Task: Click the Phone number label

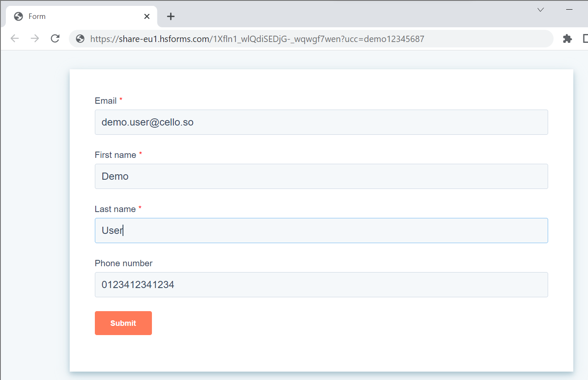Action: pos(123,263)
